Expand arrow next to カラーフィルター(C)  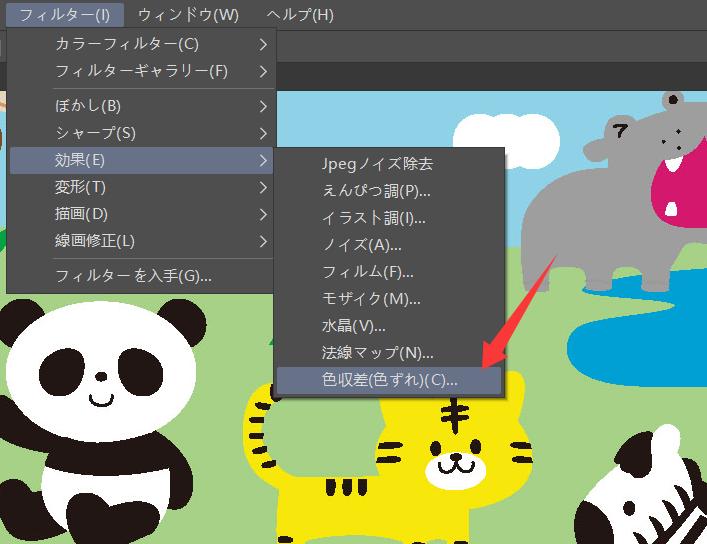pos(263,44)
